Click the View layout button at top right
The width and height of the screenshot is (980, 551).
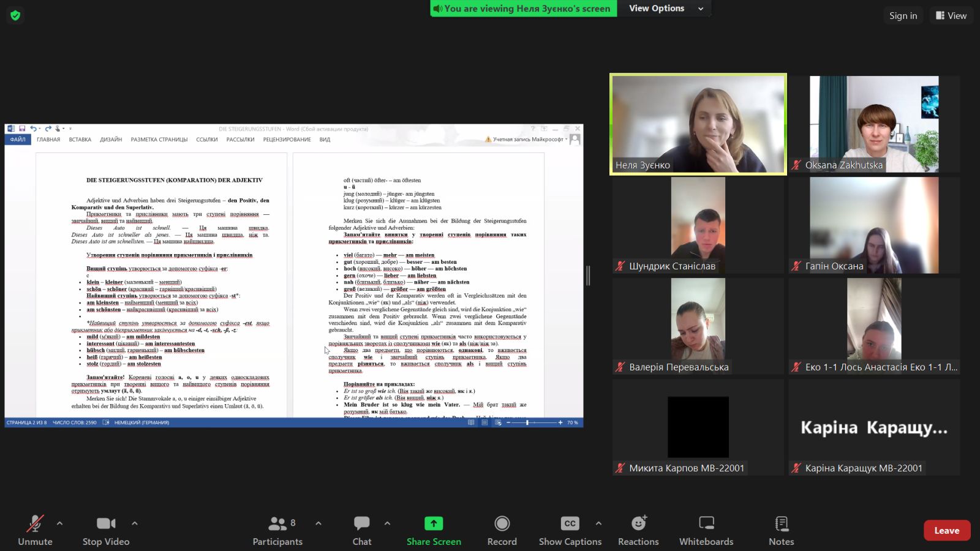point(951,15)
